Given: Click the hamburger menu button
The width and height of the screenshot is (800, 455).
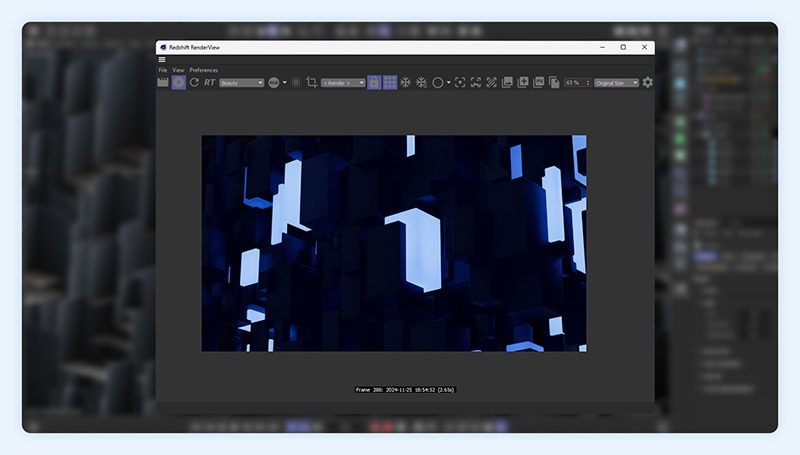Looking at the screenshot, I should [162, 60].
